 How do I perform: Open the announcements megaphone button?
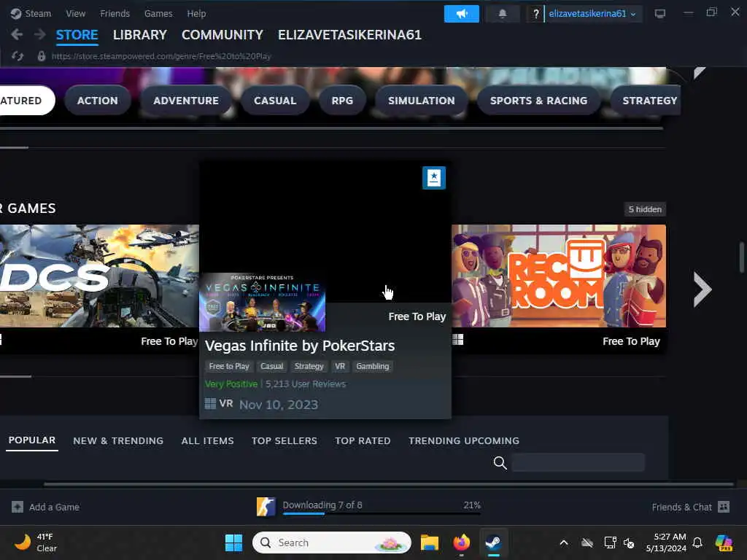click(x=461, y=13)
